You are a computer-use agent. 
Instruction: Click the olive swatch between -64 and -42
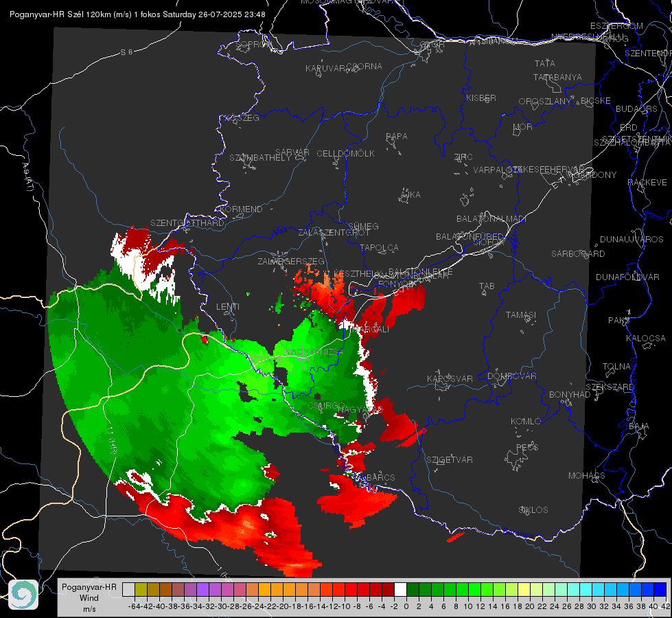(141, 590)
